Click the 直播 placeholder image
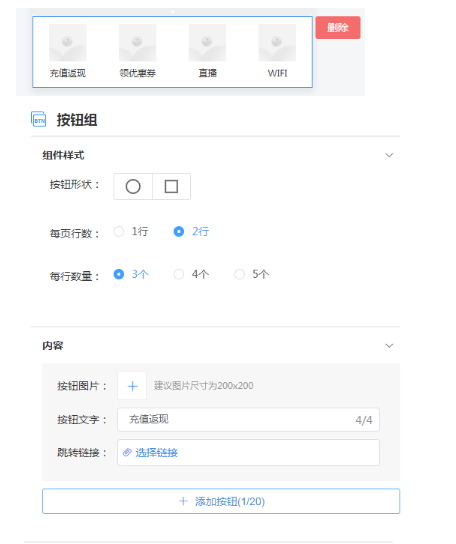 click(x=207, y=43)
